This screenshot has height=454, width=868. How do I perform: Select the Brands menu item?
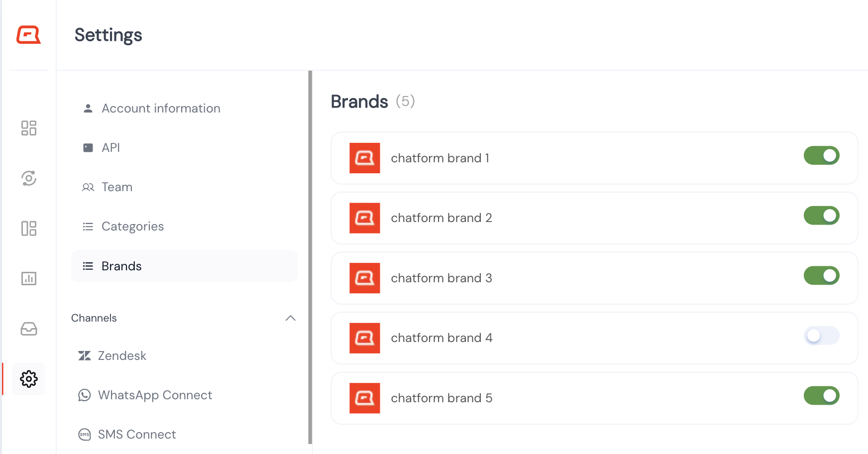(121, 266)
